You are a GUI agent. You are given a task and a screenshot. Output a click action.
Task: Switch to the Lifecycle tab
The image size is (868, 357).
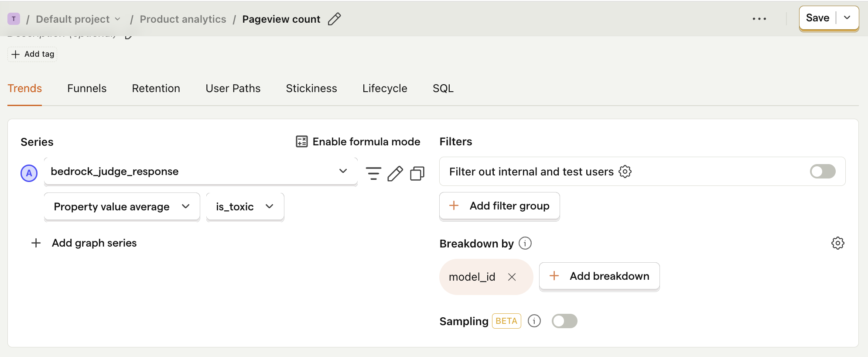click(385, 89)
